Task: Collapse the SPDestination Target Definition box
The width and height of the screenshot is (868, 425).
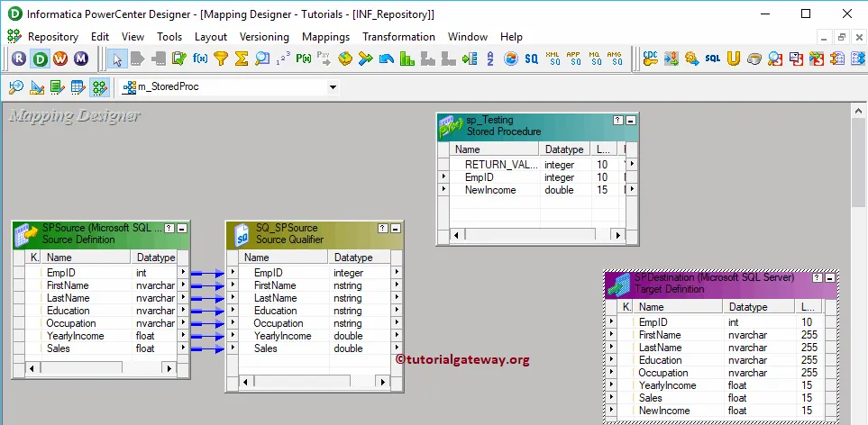Action: point(830,279)
